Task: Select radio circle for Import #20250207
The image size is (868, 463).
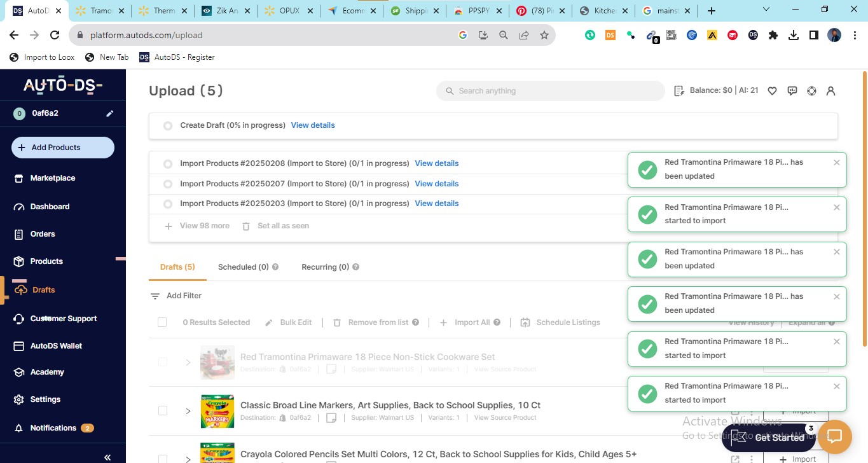Action: point(168,184)
